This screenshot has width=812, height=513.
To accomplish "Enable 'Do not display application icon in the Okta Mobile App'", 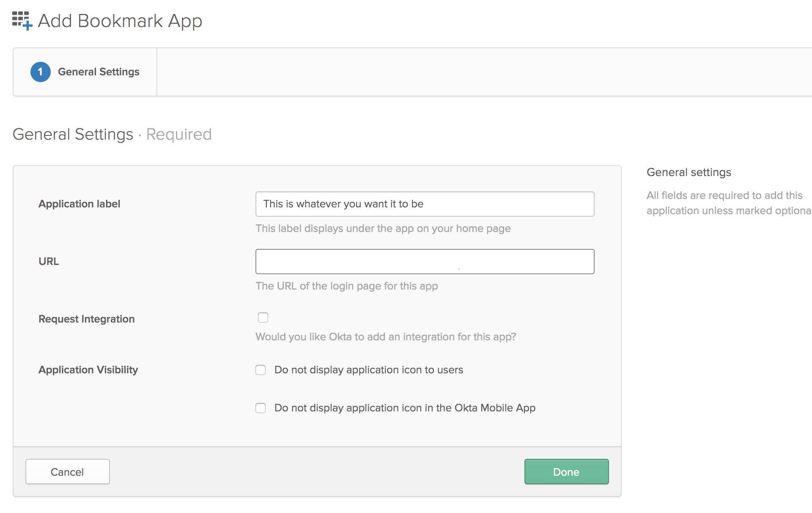I will click(x=261, y=407).
